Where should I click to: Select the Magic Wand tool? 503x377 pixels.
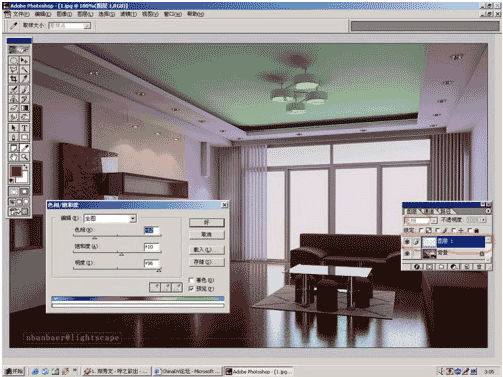(x=24, y=69)
